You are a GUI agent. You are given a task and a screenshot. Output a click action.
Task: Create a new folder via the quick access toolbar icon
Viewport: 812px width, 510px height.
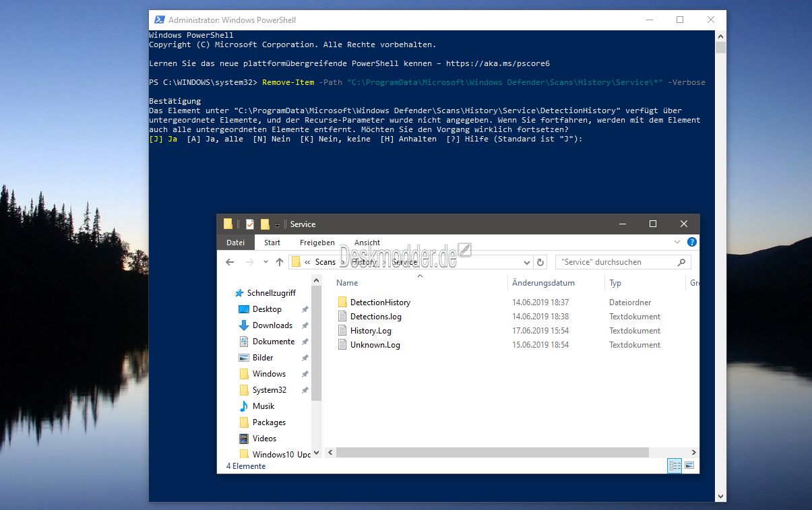coord(265,224)
